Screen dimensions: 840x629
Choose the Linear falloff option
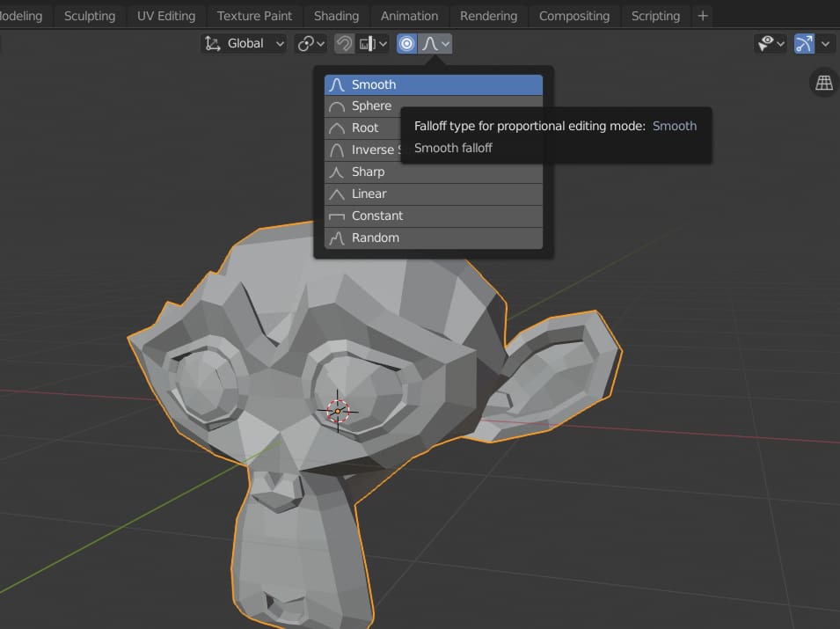pos(434,194)
